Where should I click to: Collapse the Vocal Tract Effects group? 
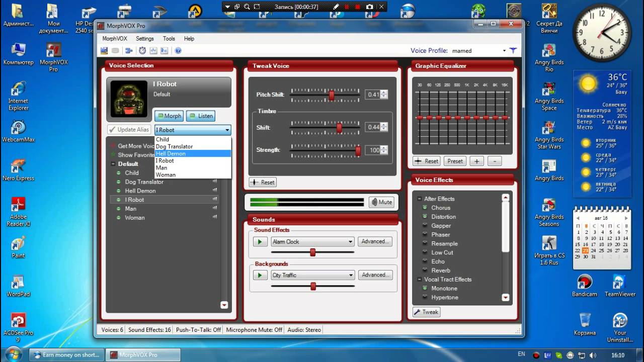pos(419,280)
